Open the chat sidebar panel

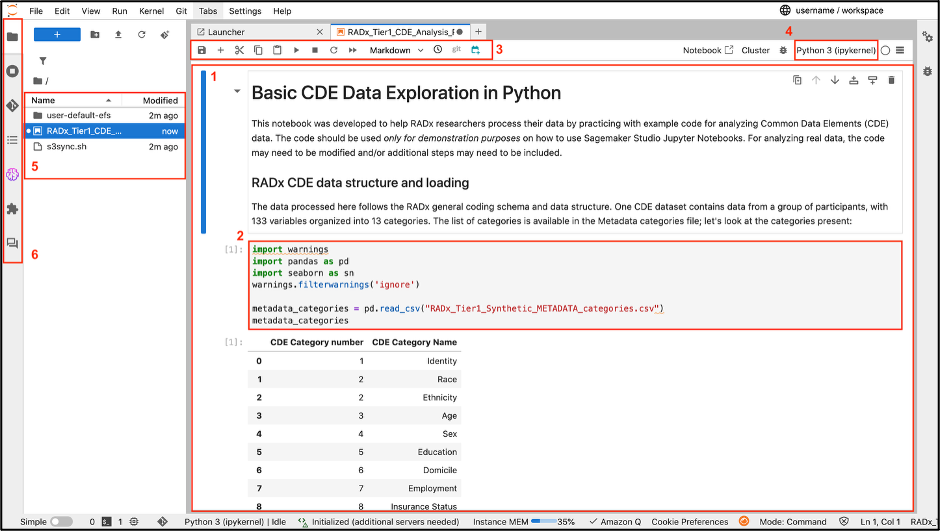pyautogui.click(x=12, y=243)
